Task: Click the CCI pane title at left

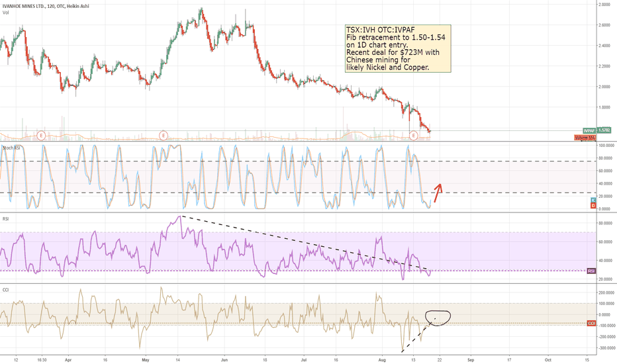Action: [x=5, y=290]
